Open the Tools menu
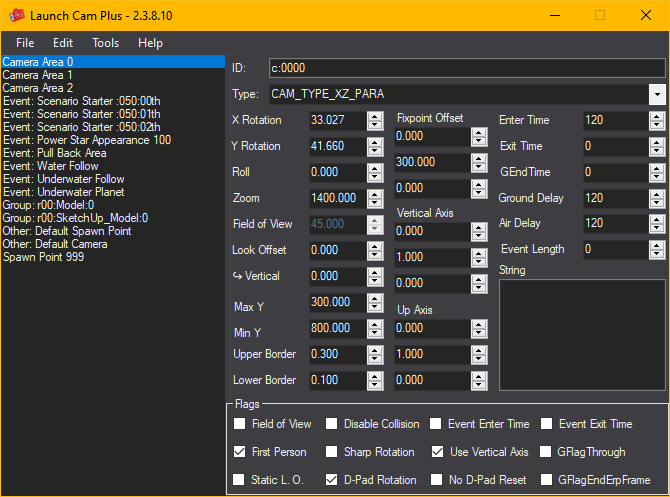Image resolution: width=670 pixels, height=497 pixels. [105, 43]
